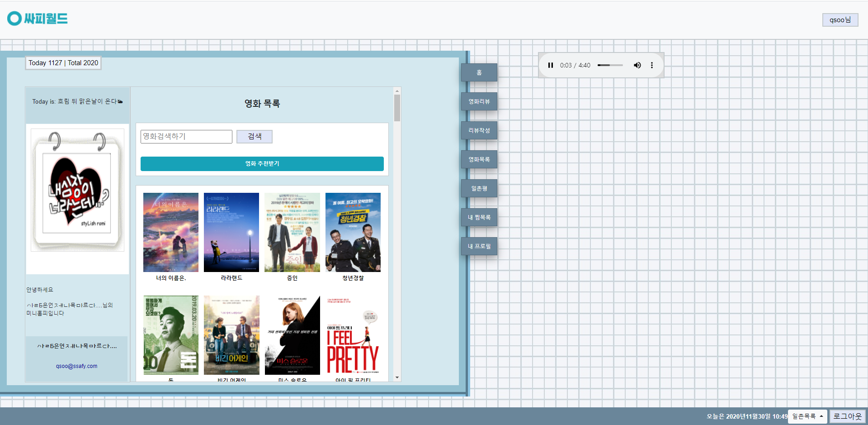Click the 라라랜드 title text
The image size is (868, 425).
tap(231, 278)
